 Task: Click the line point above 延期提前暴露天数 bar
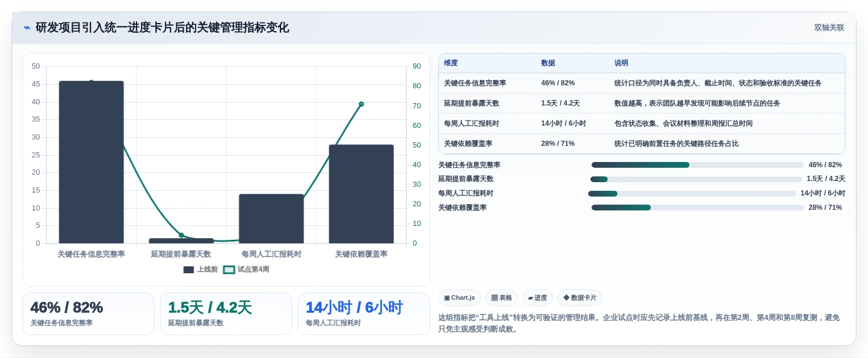click(x=181, y=235)
